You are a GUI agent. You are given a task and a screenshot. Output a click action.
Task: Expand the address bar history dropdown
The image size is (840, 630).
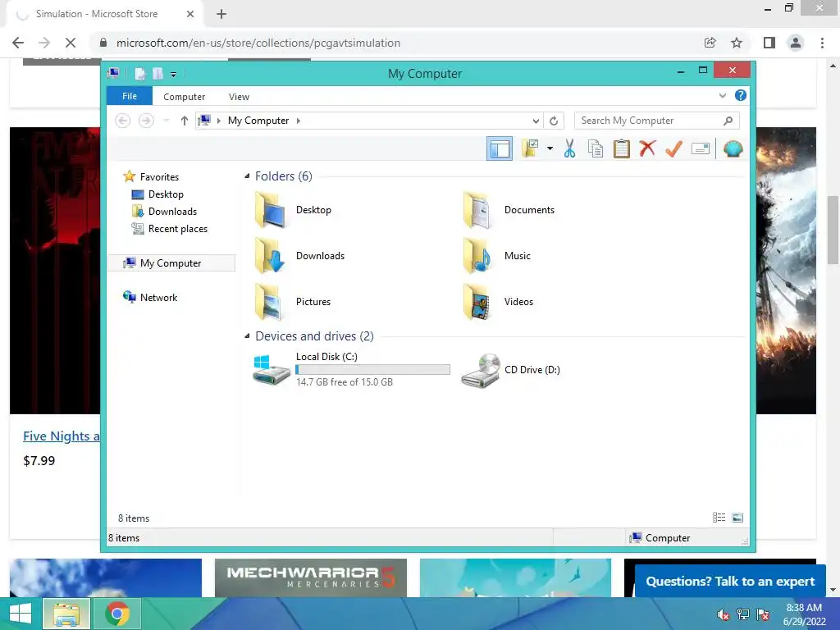coord(536,121)
